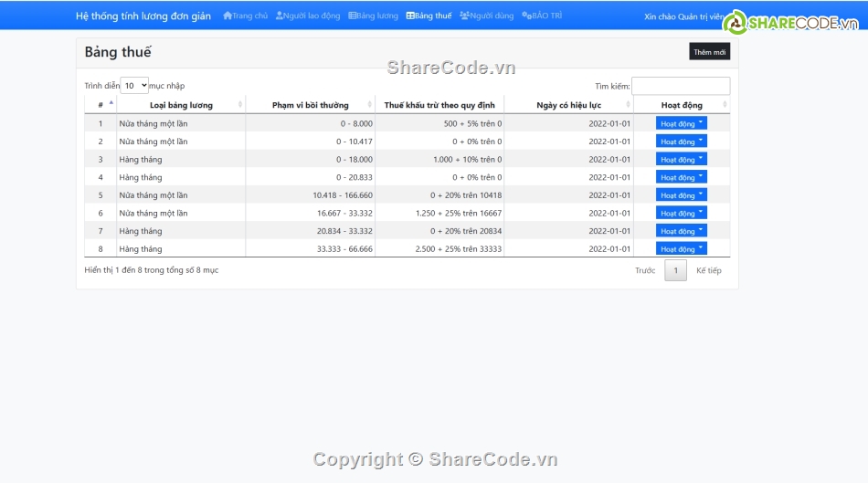Click the Bảng thuế table icon
This screenshot has height=483, width=868.
click(x=410, y=16)
